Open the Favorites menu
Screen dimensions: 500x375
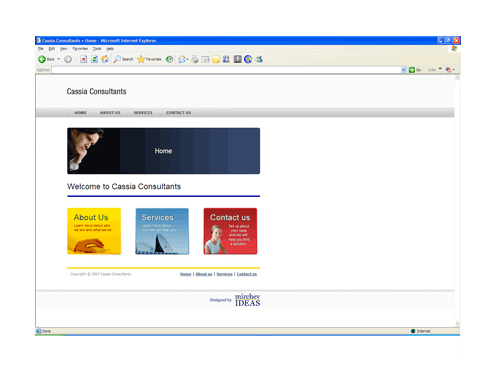click(x=80, y=49)
